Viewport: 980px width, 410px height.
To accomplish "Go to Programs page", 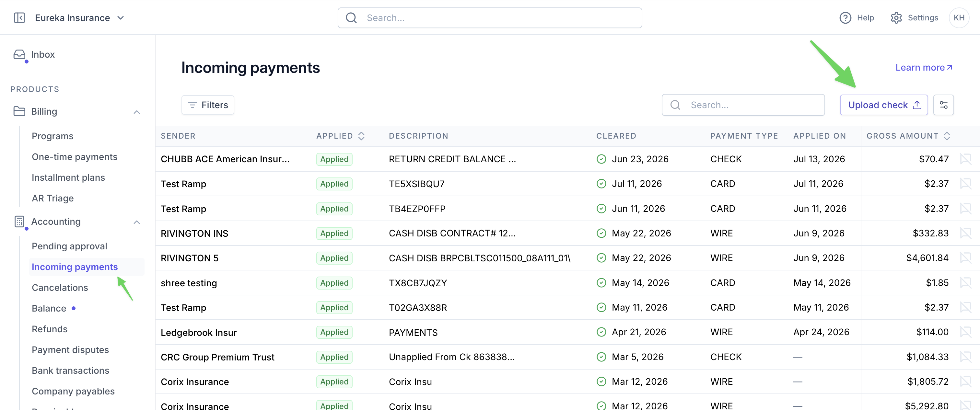I will [x=52, y=136].
